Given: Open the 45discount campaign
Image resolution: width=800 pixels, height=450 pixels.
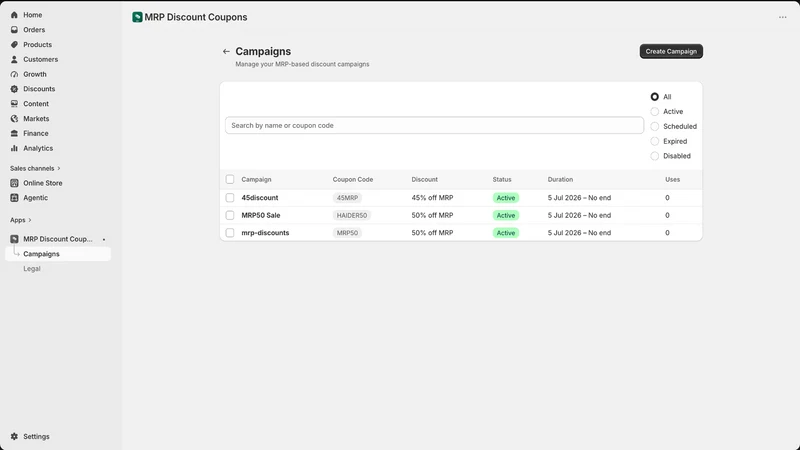Looking at the screenshot, I should coord(260,197).
